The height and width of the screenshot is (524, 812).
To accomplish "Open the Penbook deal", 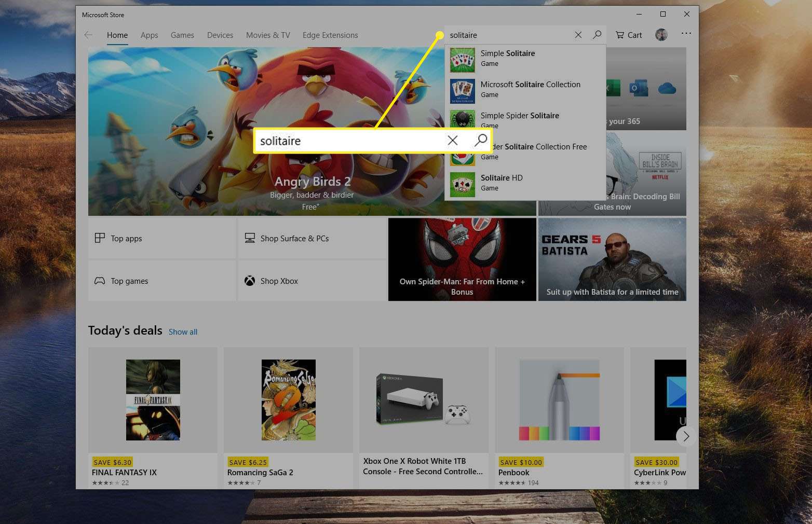I will coord(559,418).
